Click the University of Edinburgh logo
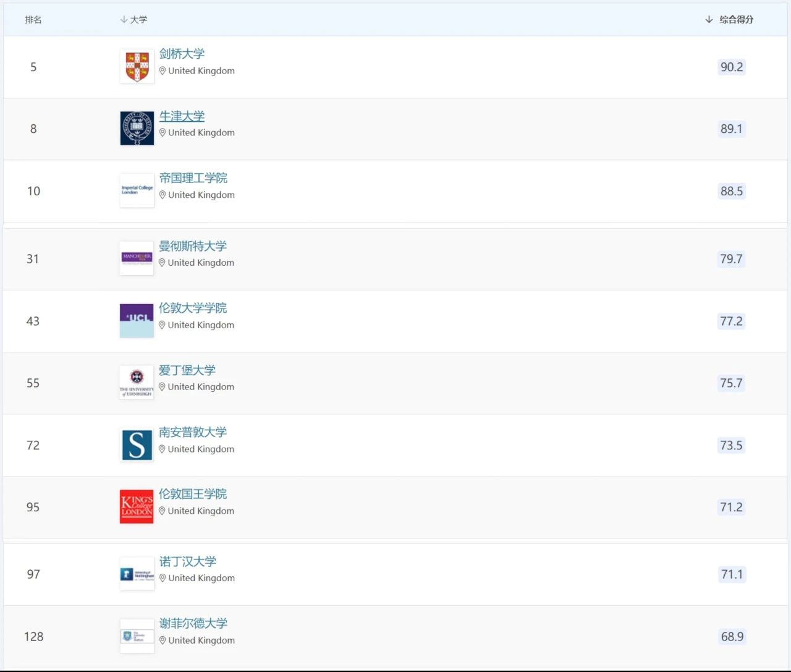The image size is (791, 672). coord(137,383)
